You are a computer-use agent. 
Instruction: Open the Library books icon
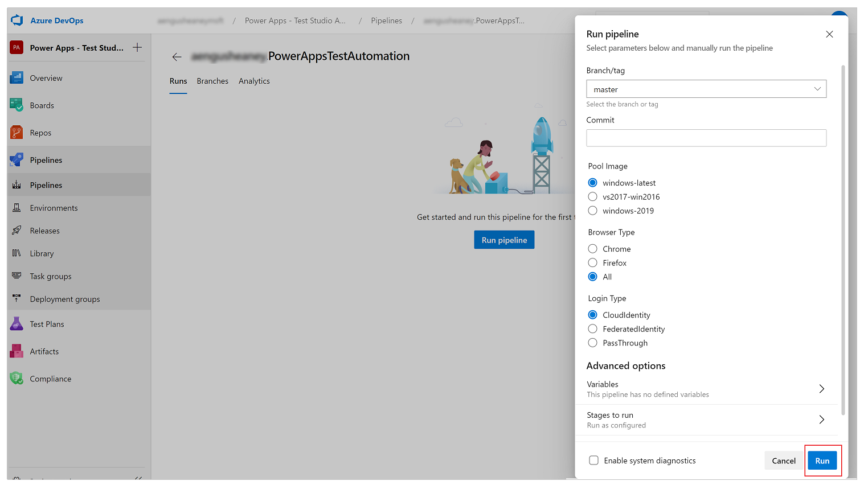click(x=17, y=253)
